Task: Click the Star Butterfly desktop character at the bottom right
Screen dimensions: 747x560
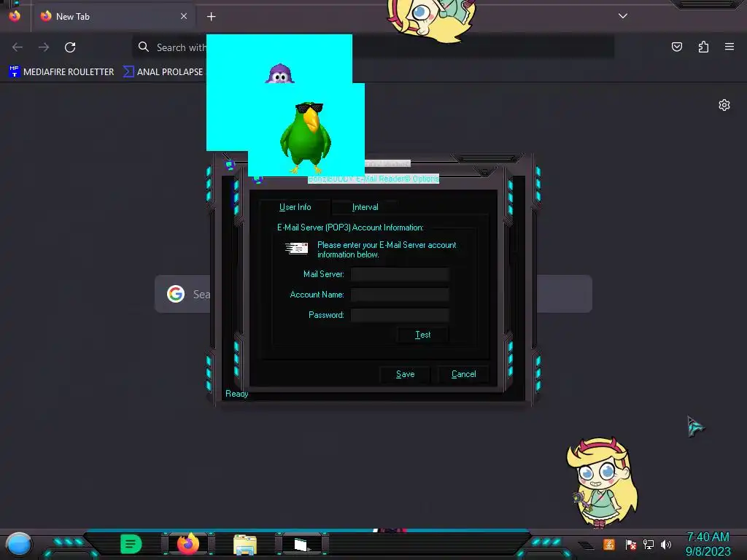Action: tap(602, 483)
